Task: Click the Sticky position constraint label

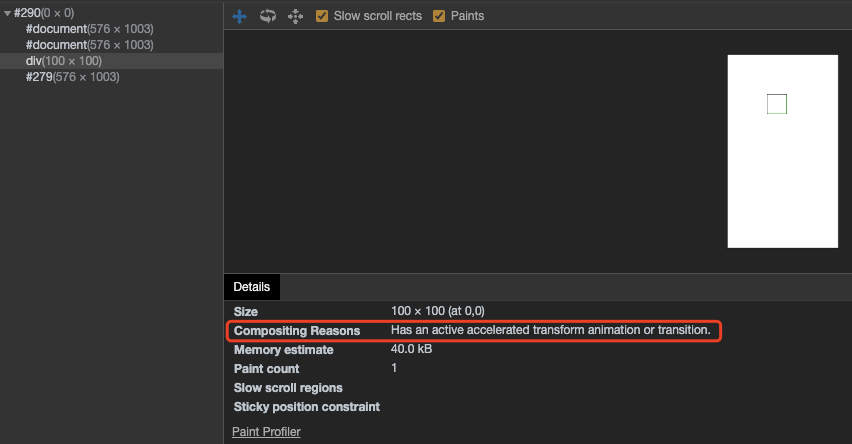Action: [307, 407]
